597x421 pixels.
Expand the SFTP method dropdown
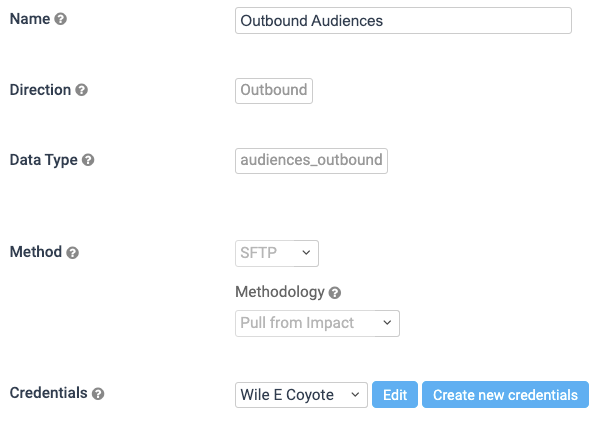[x=277, y=253]
